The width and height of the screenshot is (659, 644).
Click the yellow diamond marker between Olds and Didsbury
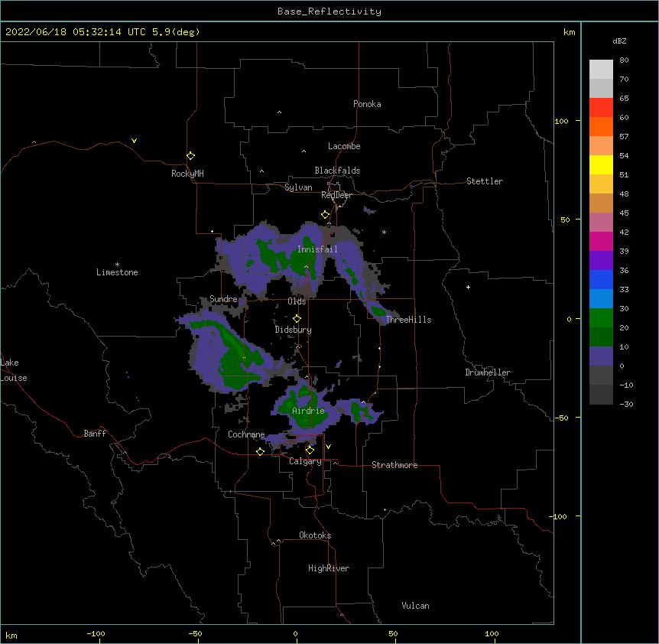[297, 319]
